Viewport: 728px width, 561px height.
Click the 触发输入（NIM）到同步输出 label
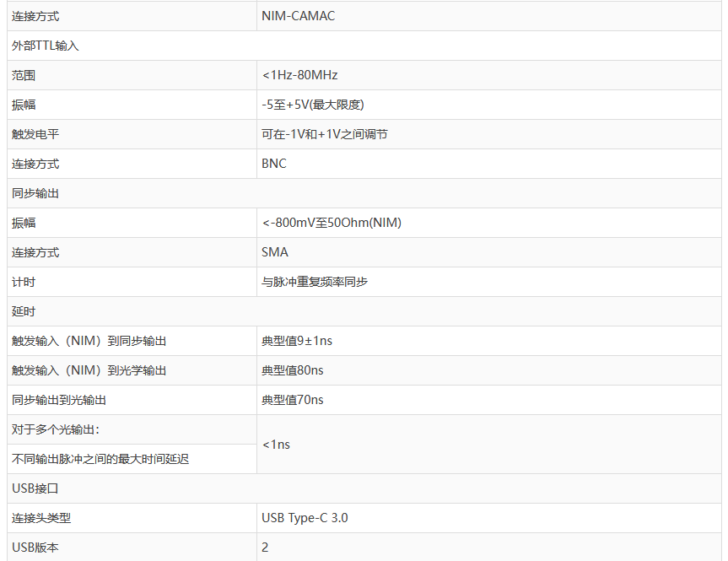point(89,341)
